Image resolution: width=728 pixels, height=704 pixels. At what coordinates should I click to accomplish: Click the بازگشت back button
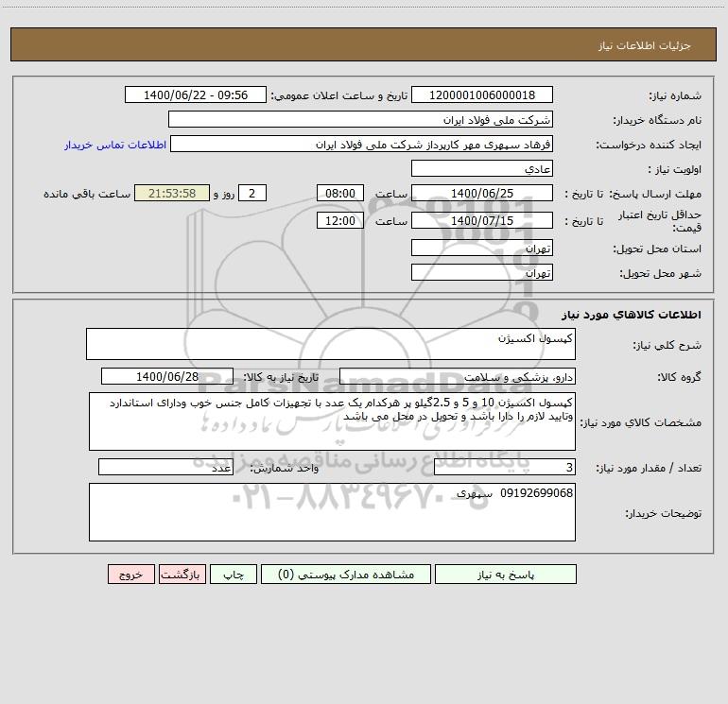pos(182,574)
